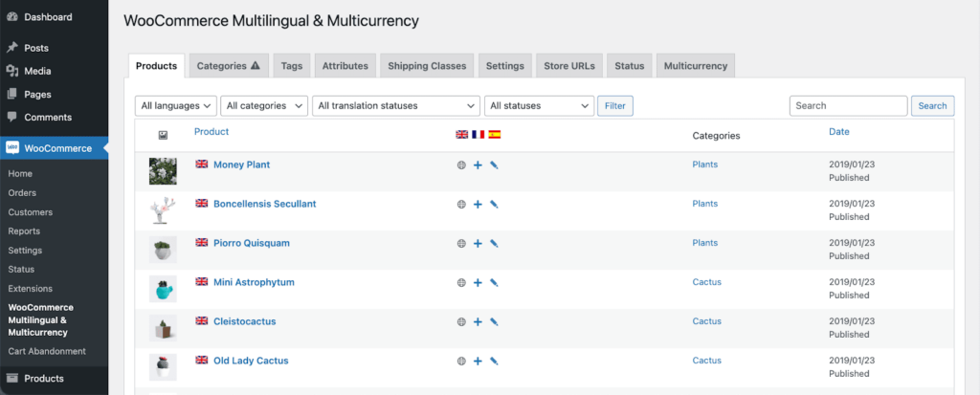Edit Spanish translation for Money Plant
980x395 pixels.
click(494, 165)
